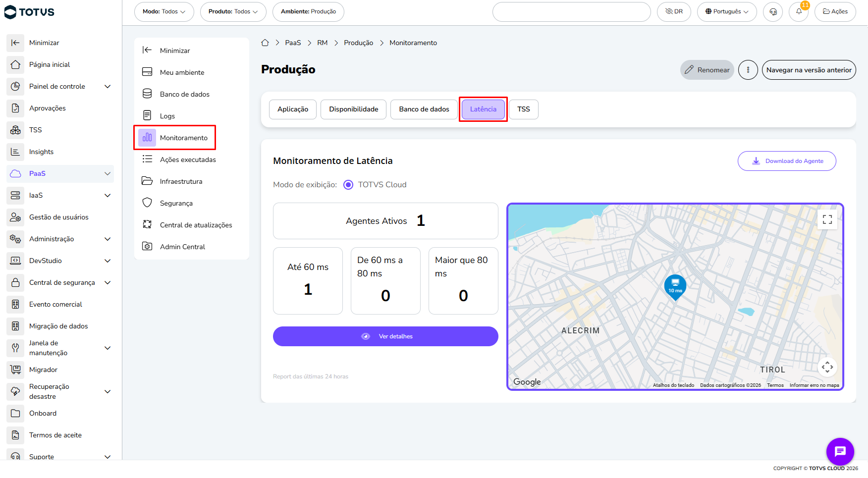The height and width of the screenshot is (478, 868).
Task: Expand the DevStudio menu chevron
Action: tap(108, 261)
